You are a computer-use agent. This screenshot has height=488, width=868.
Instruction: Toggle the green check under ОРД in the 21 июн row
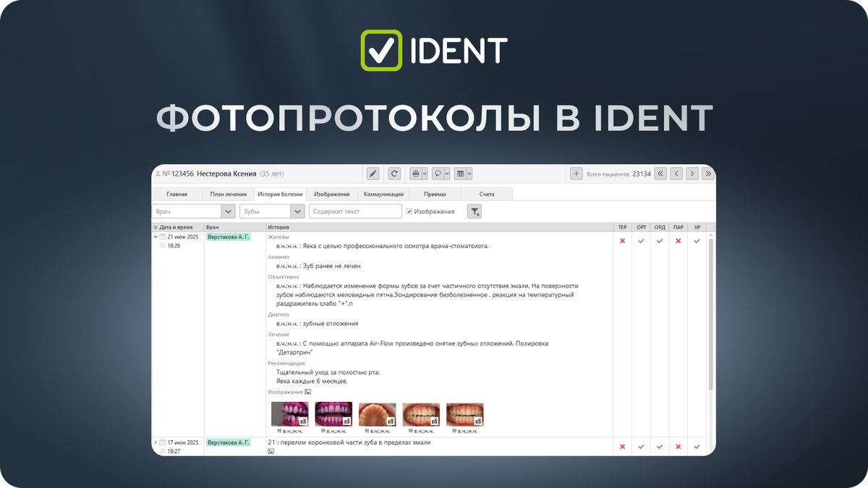pos(660,241)
